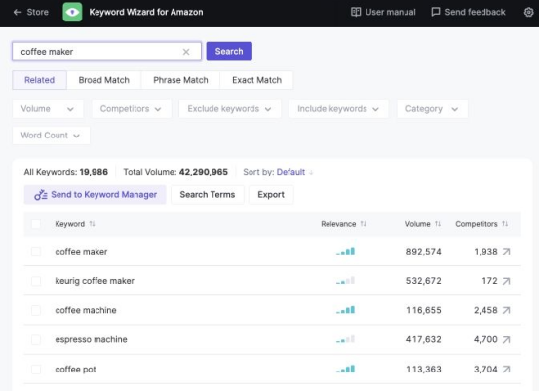Image resolution: width=540 pixels, height=392 pixels.
Task: Click the Export button
Action: (271, 195)
